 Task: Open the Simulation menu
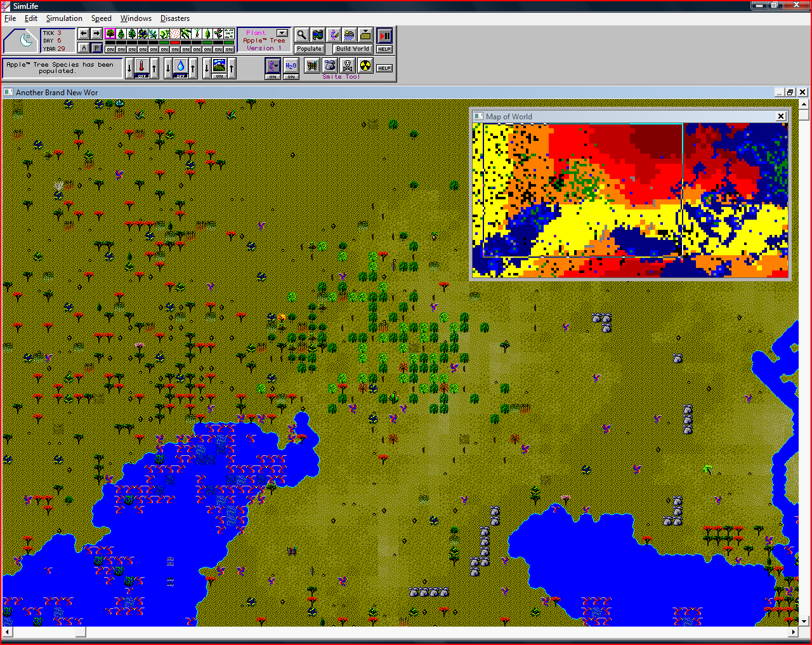64,18
